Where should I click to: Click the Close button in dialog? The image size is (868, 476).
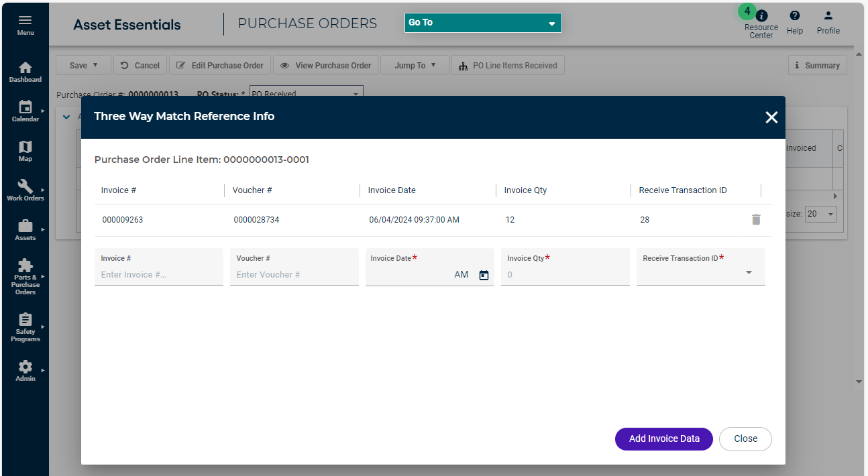coord(745,439)
